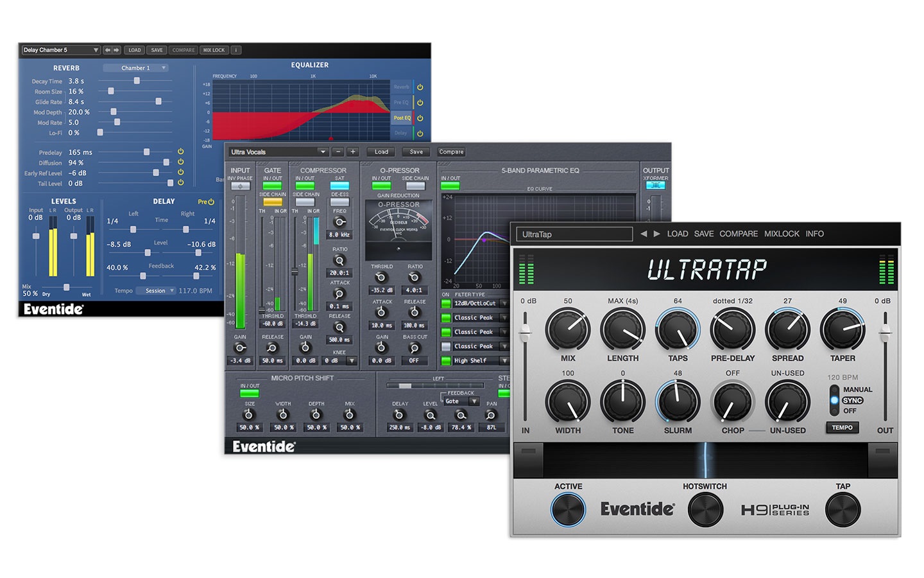Viewport: 924px width, 578px height.
Task: Click the previous preset arrow in UltraTap header
Action: click(644, 234)
